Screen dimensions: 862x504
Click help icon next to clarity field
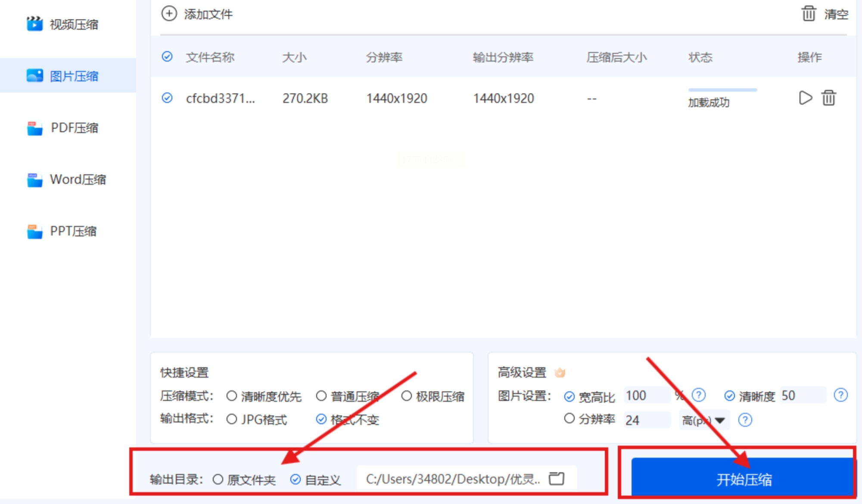[x=840, y=395]
